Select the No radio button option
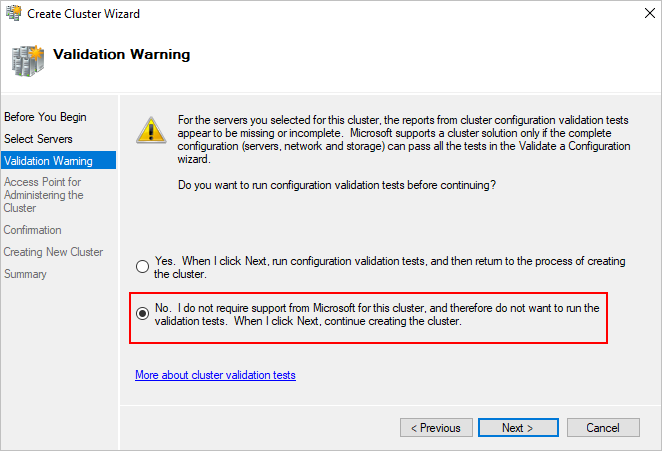662x451 pixels. (142, 313)
